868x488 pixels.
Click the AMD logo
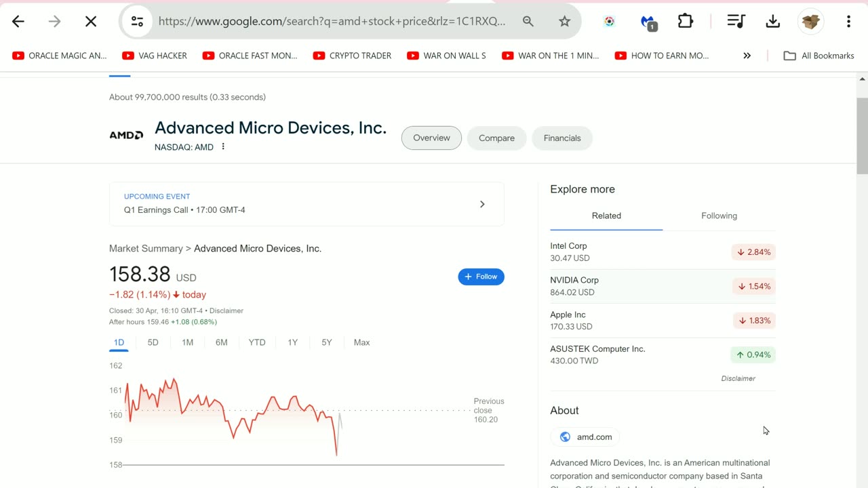pos(126,136)
